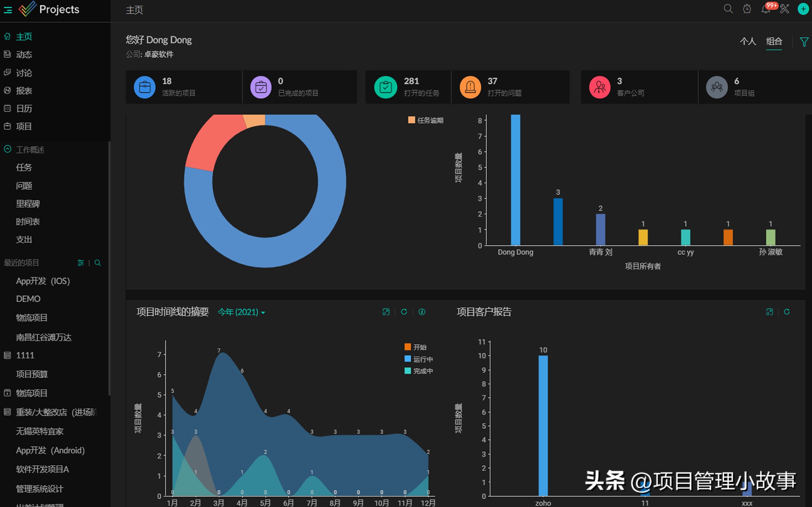Screen dimensions: 812x507
Task: Open global search from the top bar
Action: pos(728,9)
